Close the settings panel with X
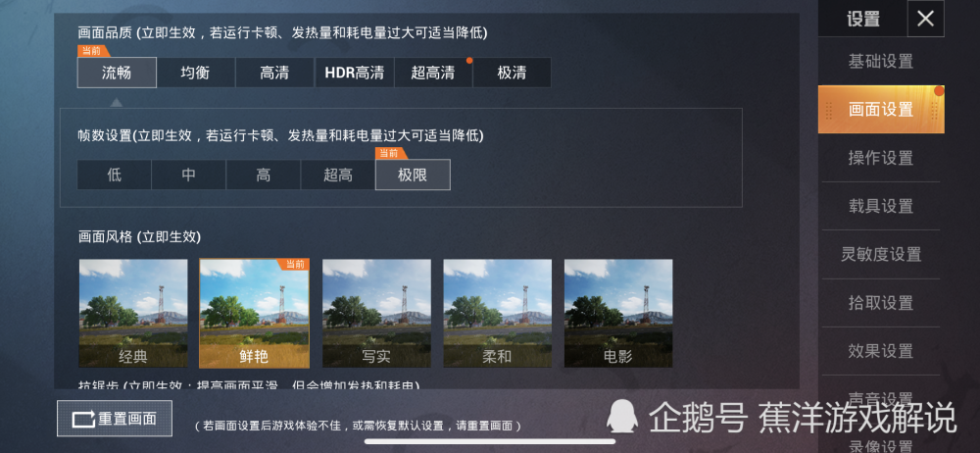The height and width of the screenshot is (453, 980). pos(926,19)
